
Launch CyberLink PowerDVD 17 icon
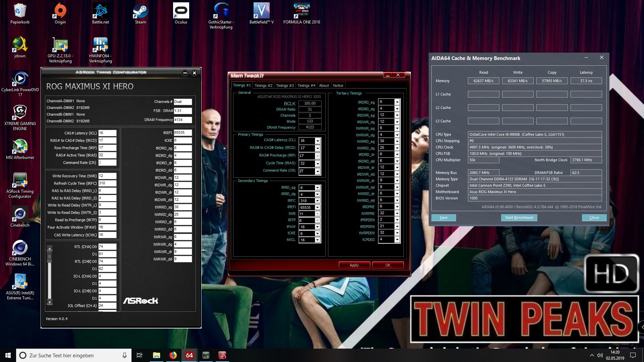pos(20,84)
